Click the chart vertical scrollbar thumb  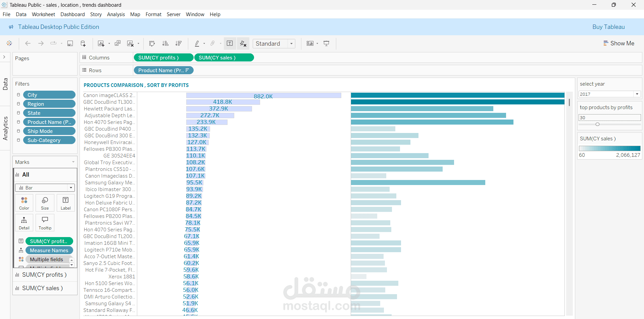[569, 102]
